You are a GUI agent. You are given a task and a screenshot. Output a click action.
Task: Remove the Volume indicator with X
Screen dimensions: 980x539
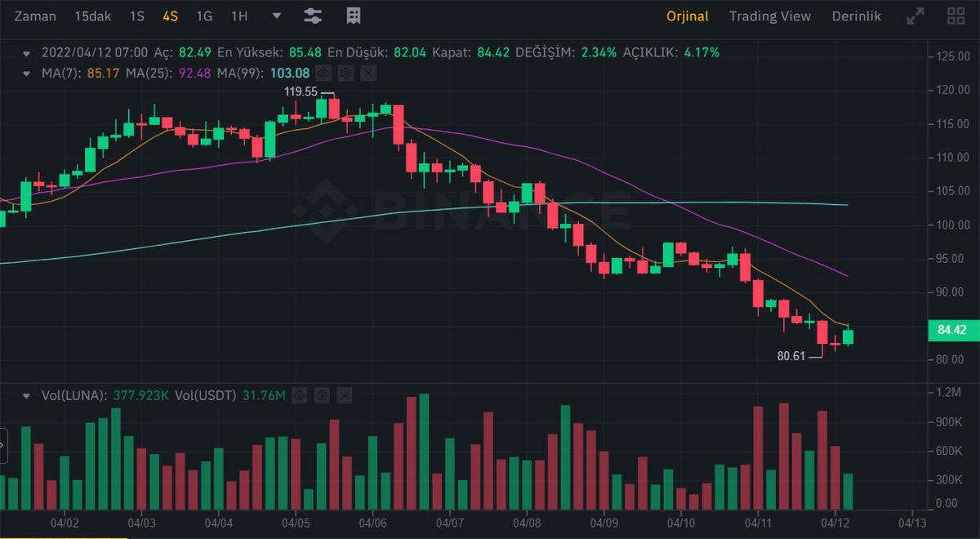344,396
